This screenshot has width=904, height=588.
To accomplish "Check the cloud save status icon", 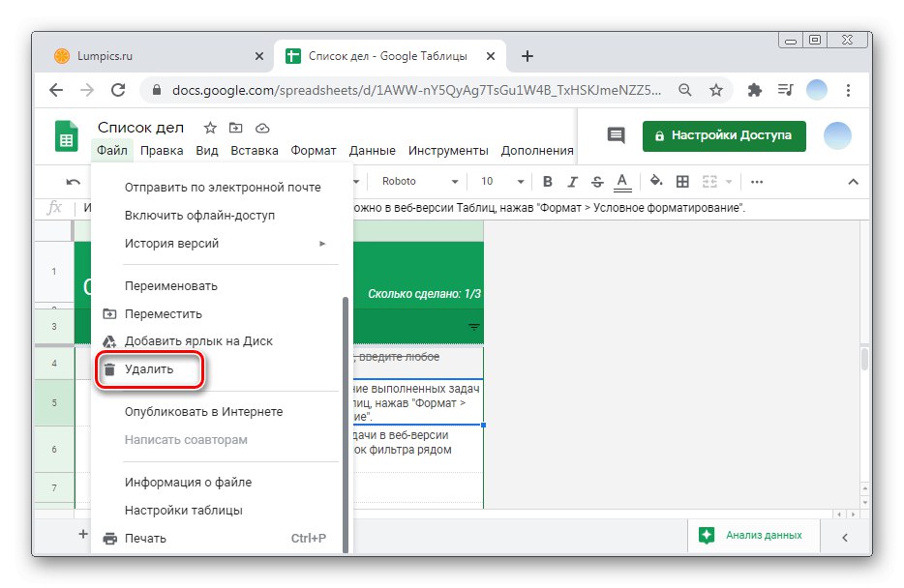I will [x=262, y=128].
